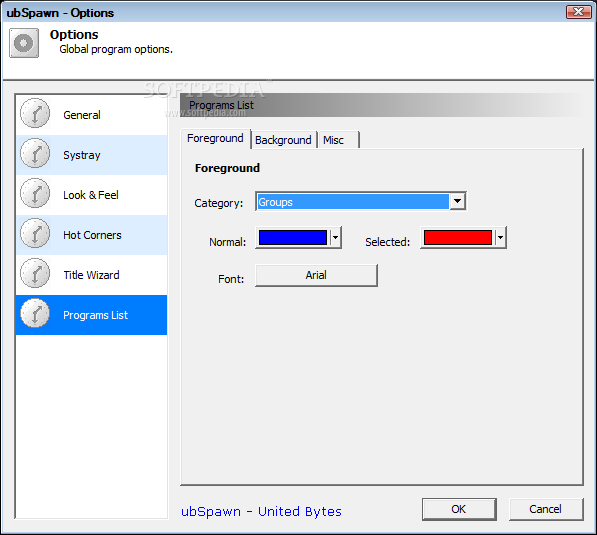Click the Cancel button

(546, 509)
